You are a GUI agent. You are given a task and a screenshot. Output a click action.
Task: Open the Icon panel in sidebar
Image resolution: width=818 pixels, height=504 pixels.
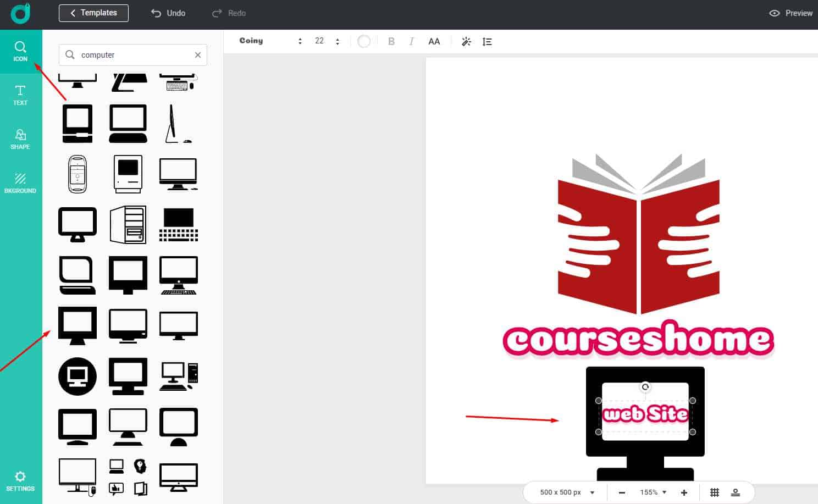(x=20, y=51)
